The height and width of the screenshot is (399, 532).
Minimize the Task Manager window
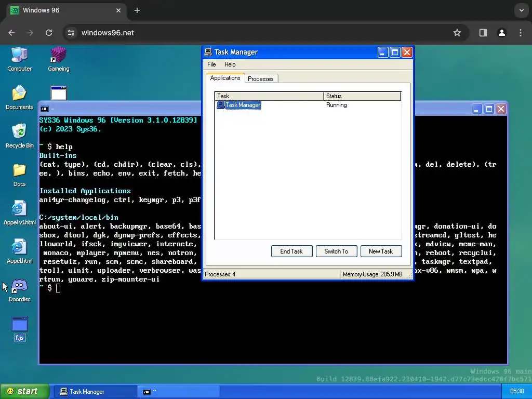click(x=383, y=52)
